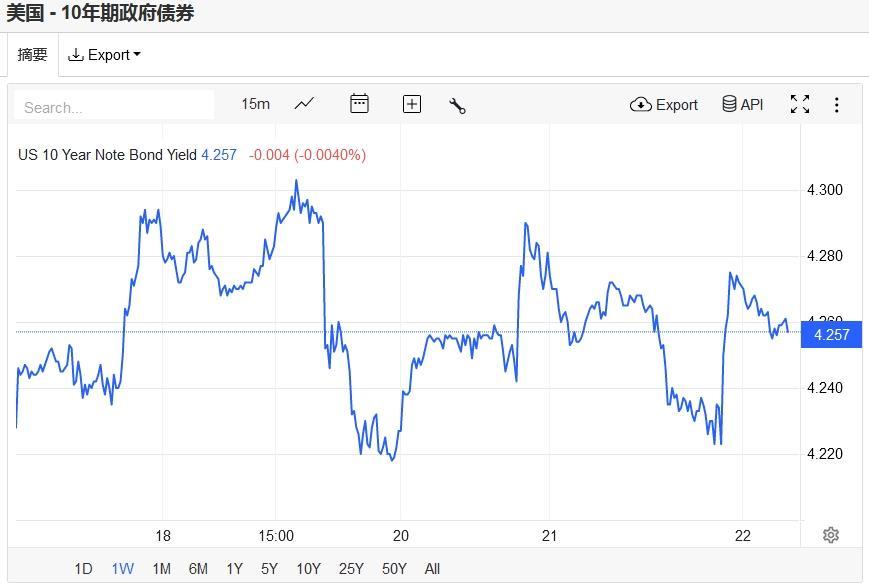Switch range to 10Y
869x585 pixels.
[x=308, y=569]
